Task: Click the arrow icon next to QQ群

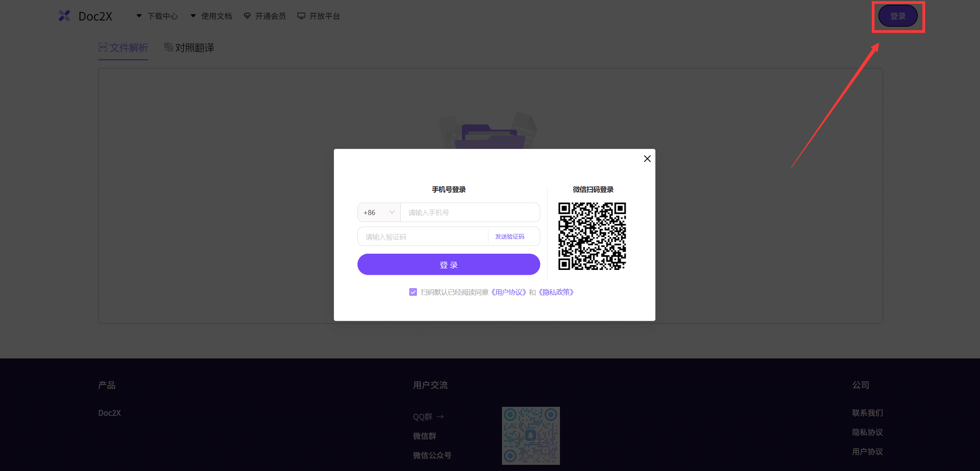Action: pos(440,416)
